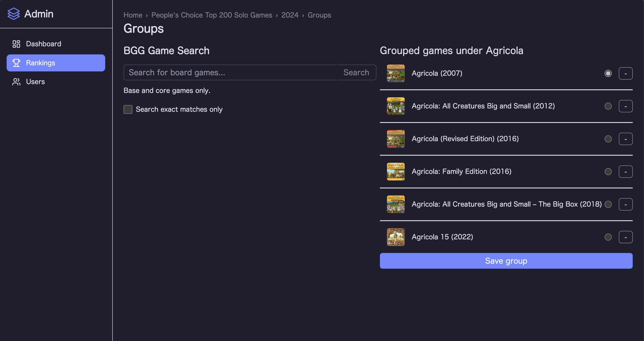The image size is (644, 341).
Task: Remove Agricola: Family Edition using its minus button
Action: 625,171
